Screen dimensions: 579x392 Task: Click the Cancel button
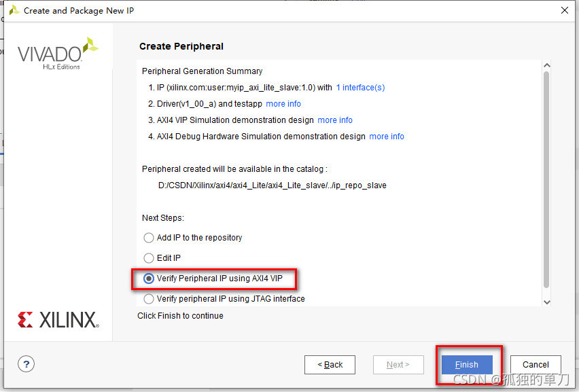point(536,365)
